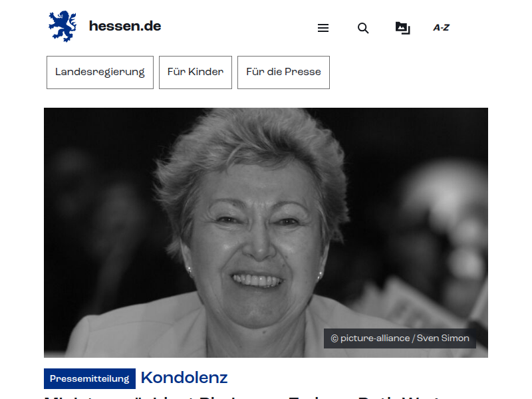This screenshot has height=399, width=532.
Task: Click the Hessen lion coat-of-arms logo
Action: [x=63, y=27]
